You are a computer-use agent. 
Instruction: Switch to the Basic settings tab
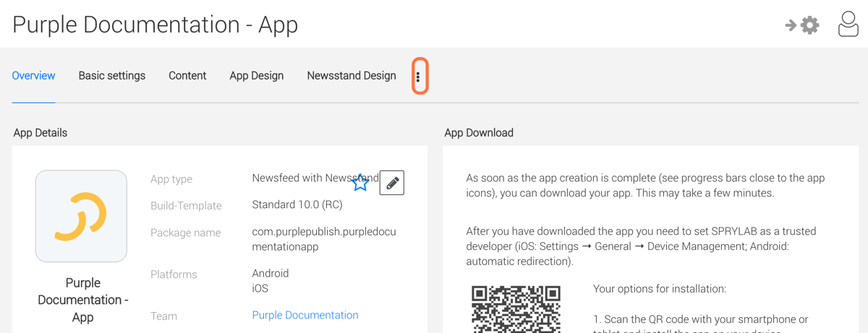point(112,75)
